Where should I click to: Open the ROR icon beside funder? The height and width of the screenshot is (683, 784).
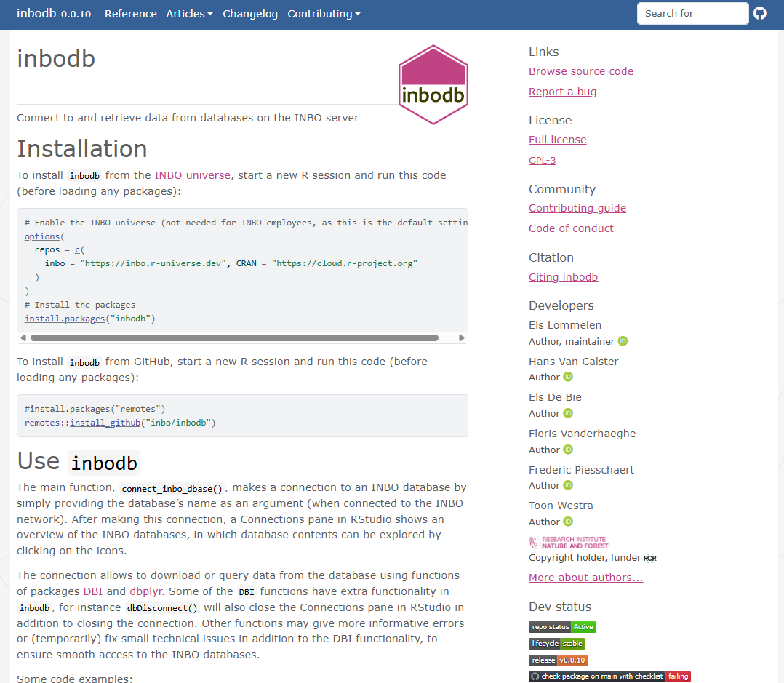click(x=650, y=558)
